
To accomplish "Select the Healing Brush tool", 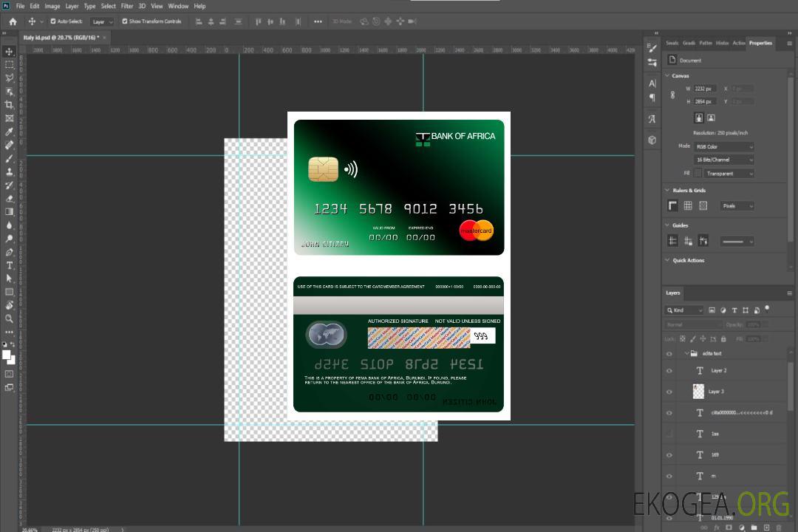I will (x=9, y=145).
